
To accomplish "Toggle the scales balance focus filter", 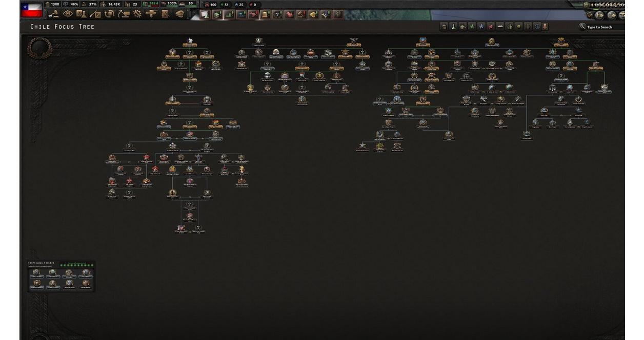I will click(537, 27).
